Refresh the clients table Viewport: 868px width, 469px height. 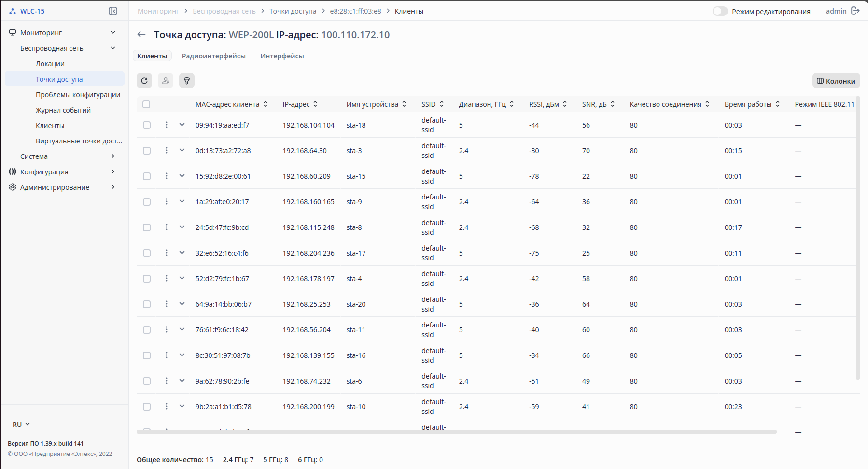coord(144,81)
